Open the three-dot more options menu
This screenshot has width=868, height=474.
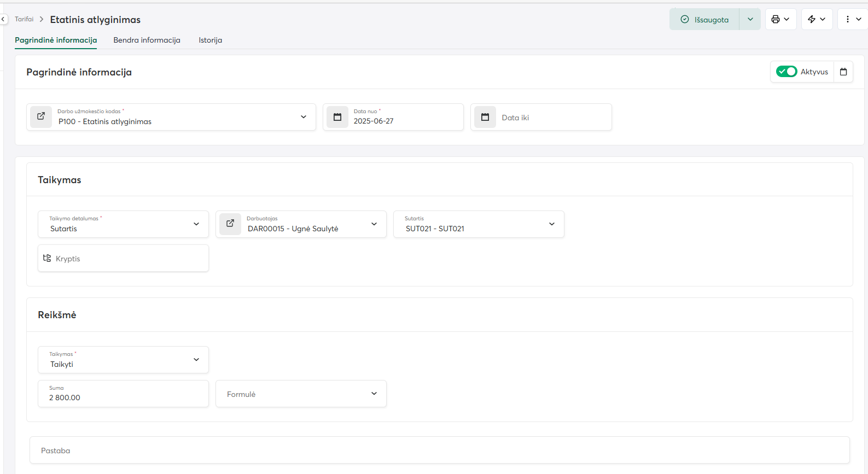(x=848, y=19)
